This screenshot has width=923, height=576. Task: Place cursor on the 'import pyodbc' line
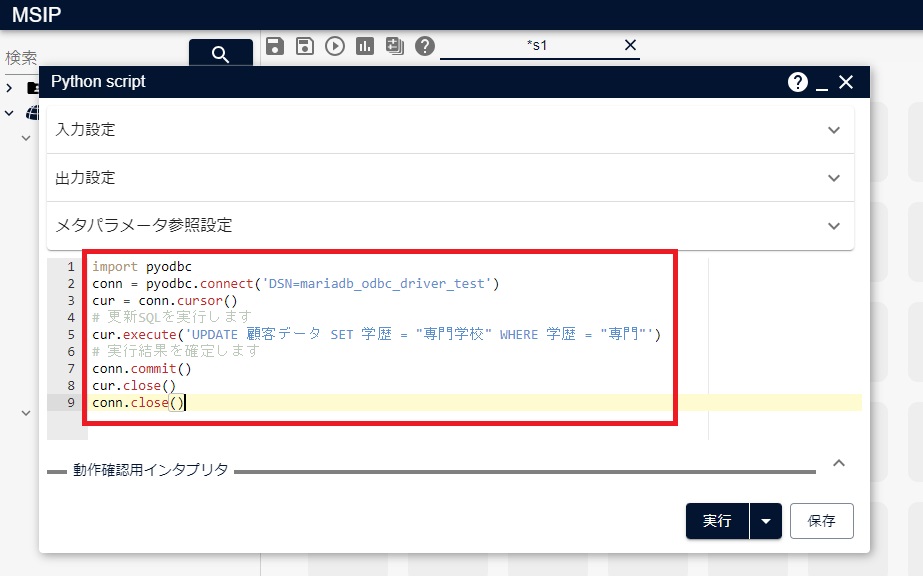coord(142,267)
